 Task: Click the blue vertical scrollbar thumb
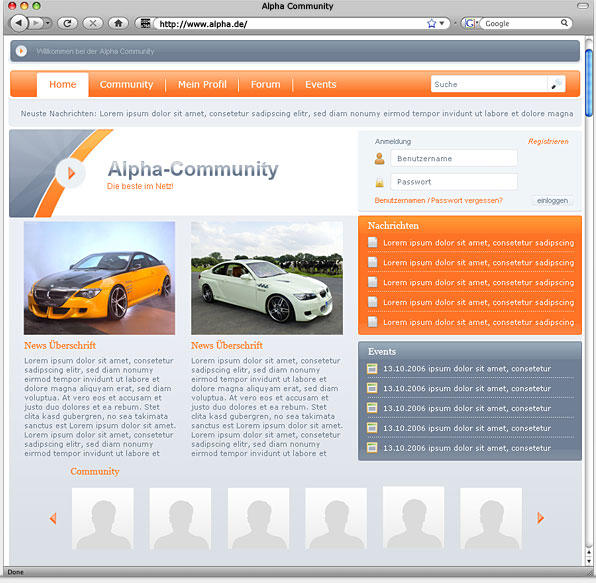tap(589, 83)
